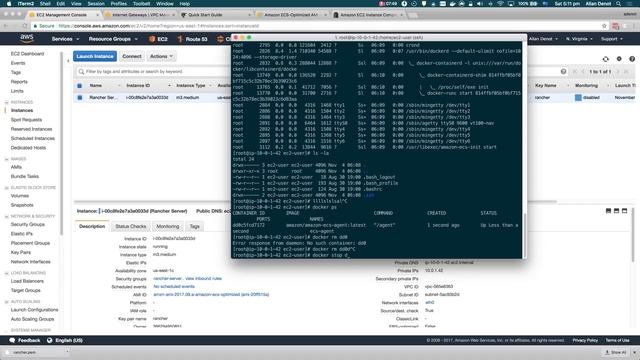
Task: Open the Session menu in the menu bar
Action: 96,4
